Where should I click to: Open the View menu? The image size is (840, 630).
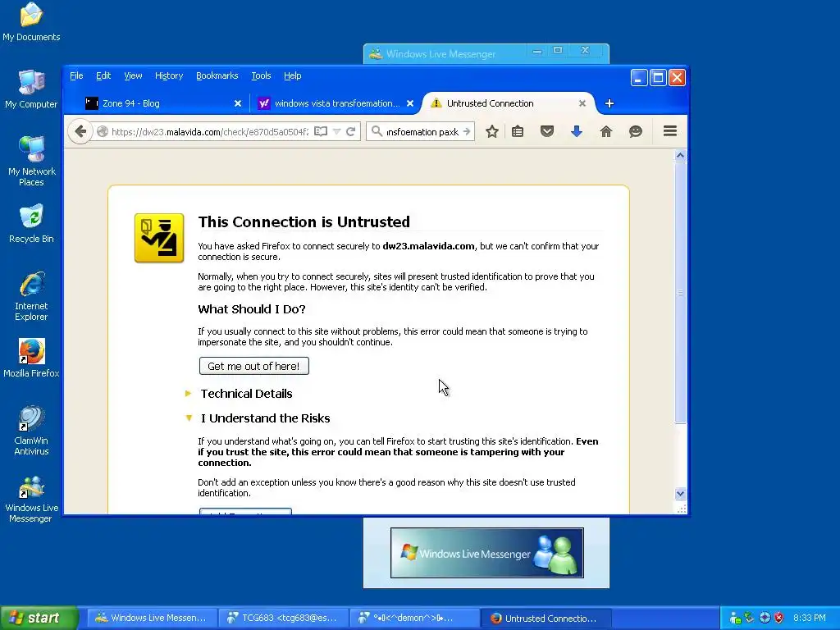[133, 75]
